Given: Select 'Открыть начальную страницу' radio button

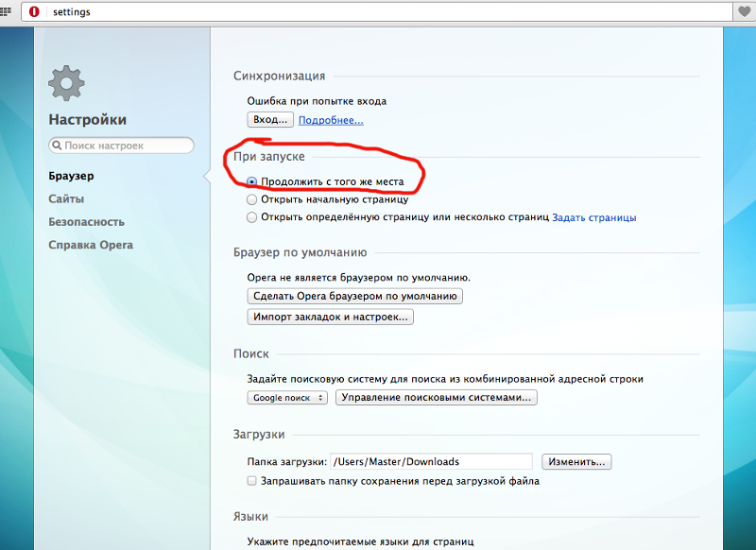Looking at the screenshot, I should pos(251,199).
